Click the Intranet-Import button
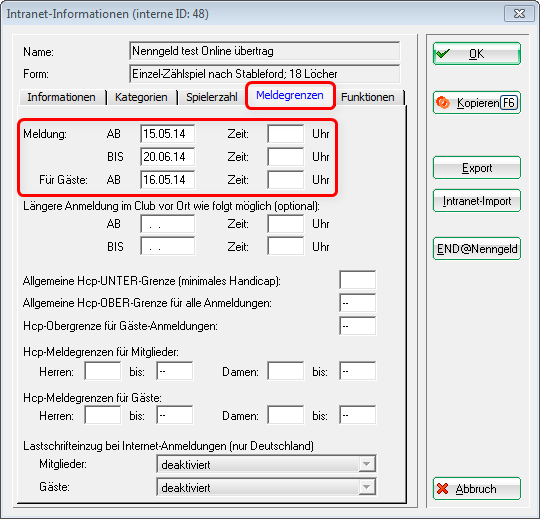The image size is (540, 519). [477, 200]
